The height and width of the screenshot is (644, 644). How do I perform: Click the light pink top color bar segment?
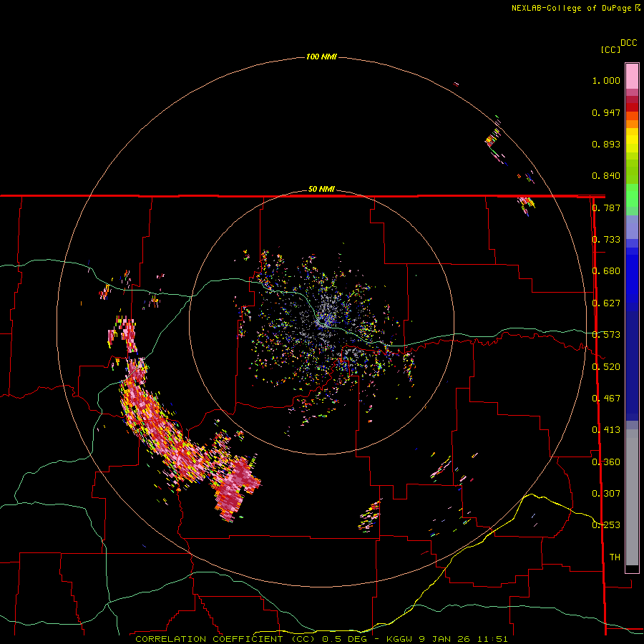632,76
